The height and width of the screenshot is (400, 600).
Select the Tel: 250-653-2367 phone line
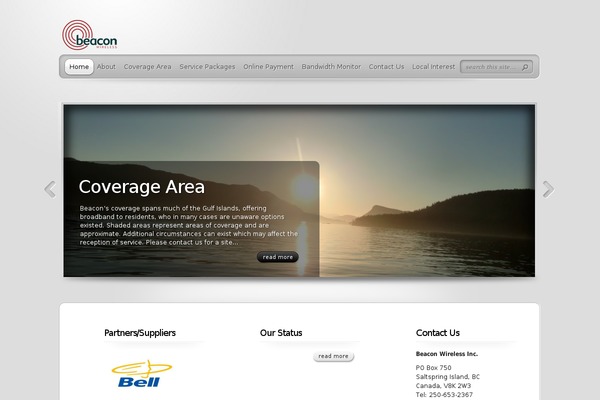tap(444, 395)
